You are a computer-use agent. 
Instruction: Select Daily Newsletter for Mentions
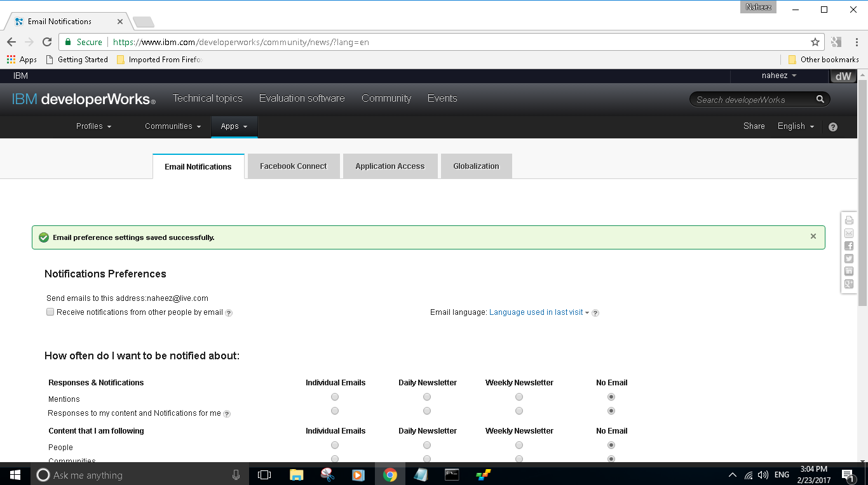(x=427, y=397)
